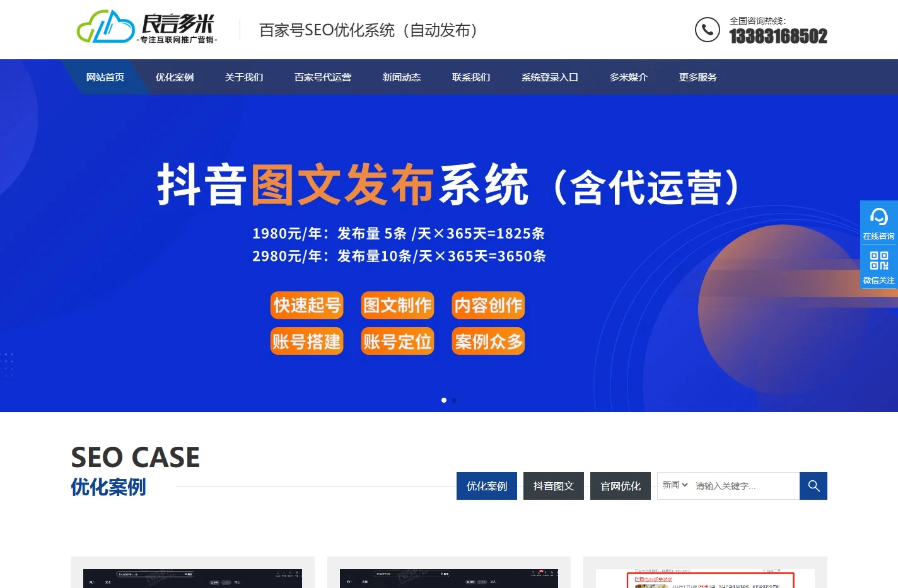
Task: Open 系统登录入口 in the navigation
Action: (550, 77)
